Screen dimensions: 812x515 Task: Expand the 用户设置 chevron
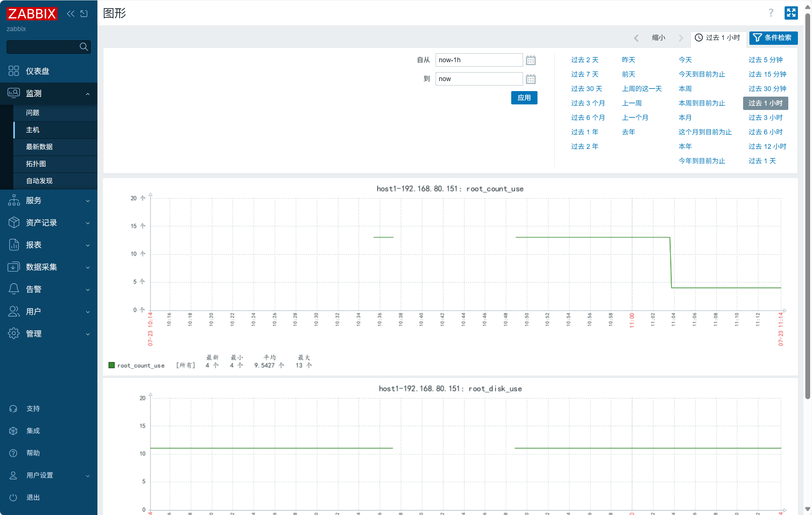click(x=88, y=476)
